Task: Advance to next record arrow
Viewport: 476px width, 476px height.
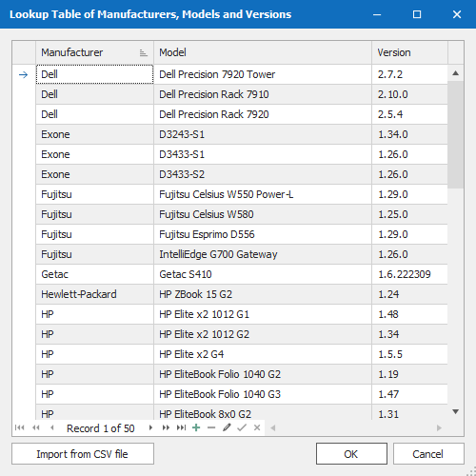Action: point(150,427)
